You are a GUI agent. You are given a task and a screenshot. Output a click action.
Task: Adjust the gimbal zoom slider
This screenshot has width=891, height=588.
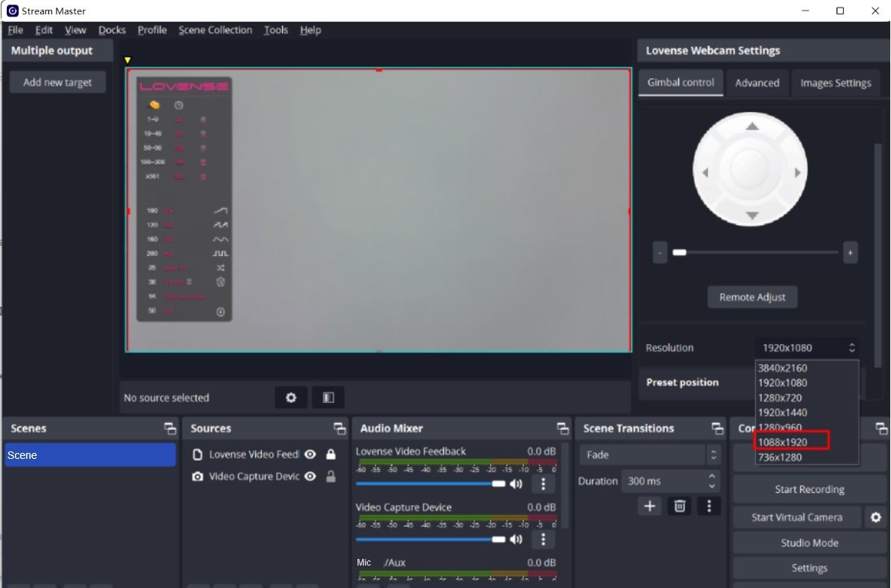pos(754,252)
